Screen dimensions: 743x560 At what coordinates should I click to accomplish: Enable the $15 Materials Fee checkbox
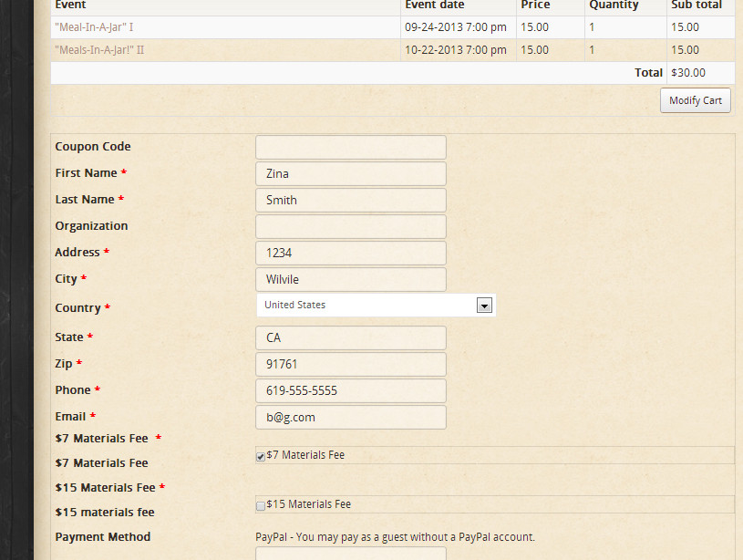261,505
